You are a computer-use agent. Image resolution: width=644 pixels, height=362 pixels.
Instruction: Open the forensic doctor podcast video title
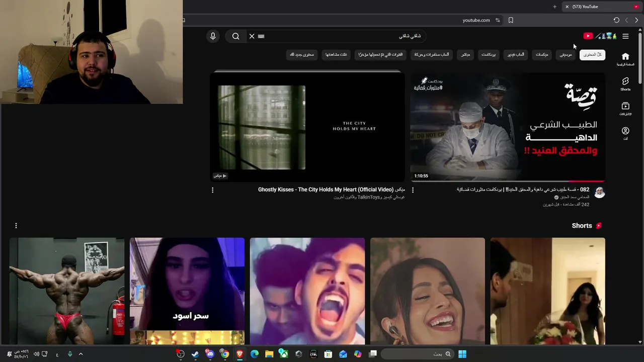(523, 190)
